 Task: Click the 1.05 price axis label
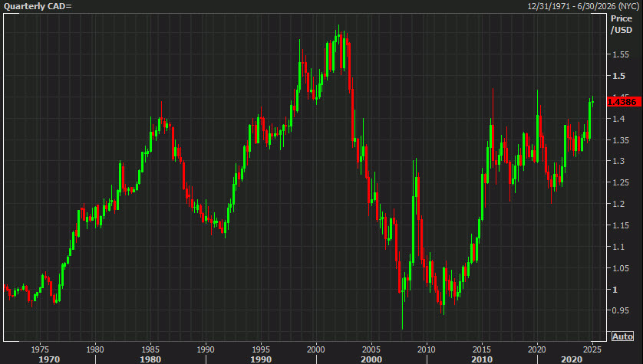tap(621, 267)
